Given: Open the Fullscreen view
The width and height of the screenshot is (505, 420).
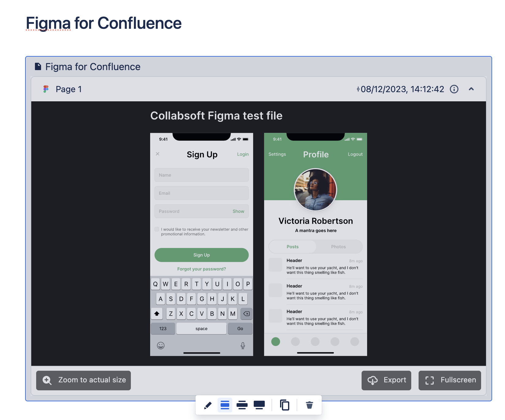Looking at the screenshot, I should (x=450, y=381).
